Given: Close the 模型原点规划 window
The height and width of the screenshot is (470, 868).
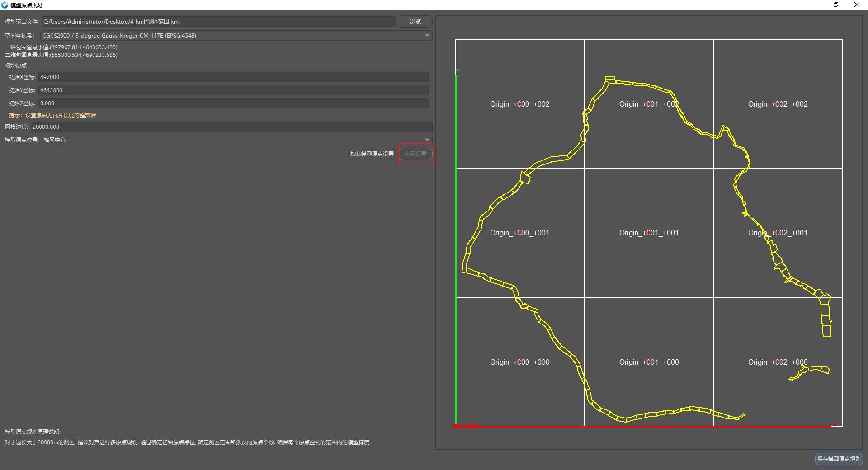Looking at the screenshot, I should click(x=857, y=5).
